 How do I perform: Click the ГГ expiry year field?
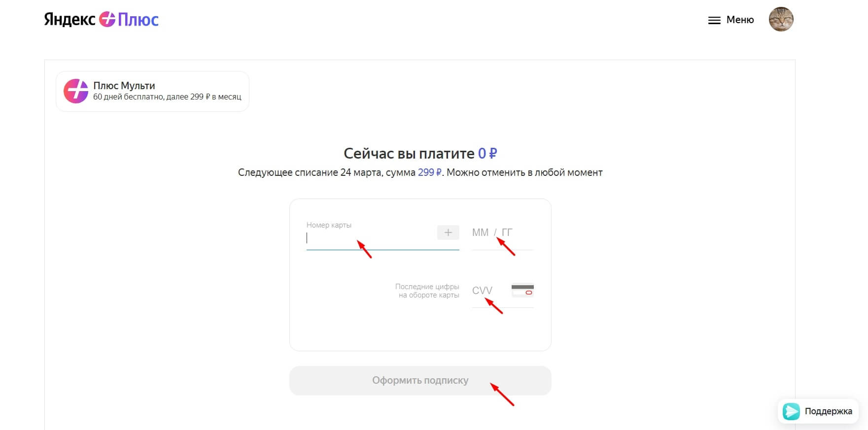tap(507, 232)
